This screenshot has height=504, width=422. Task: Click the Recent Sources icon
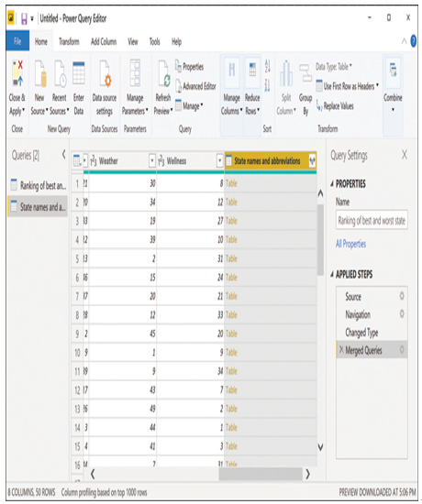61,74
